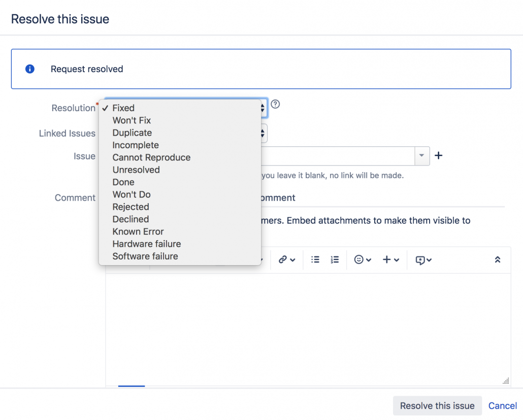This screenshot has width=523, height=420.
Task: Open the insert link toolbar icon
Action: (286, 260)
